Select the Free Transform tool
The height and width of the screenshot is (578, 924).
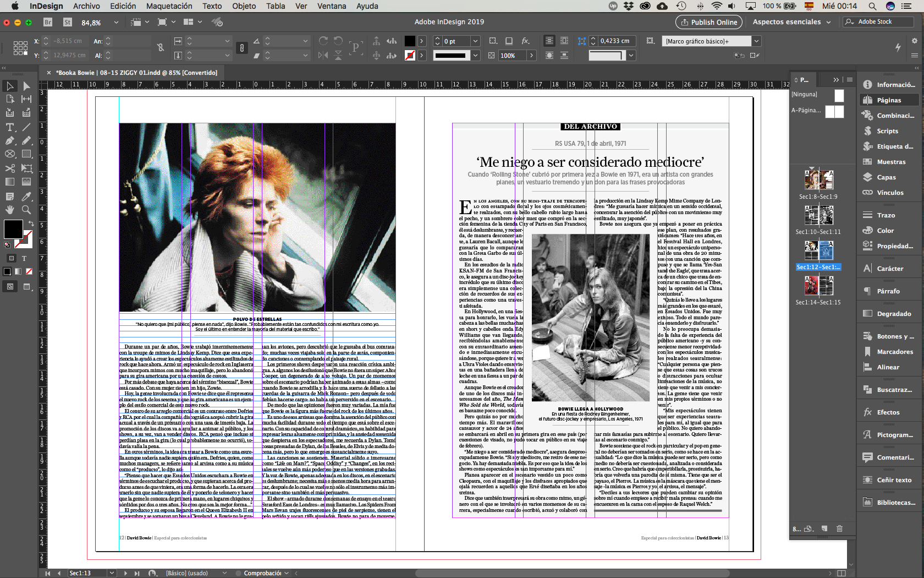[26, 168]
